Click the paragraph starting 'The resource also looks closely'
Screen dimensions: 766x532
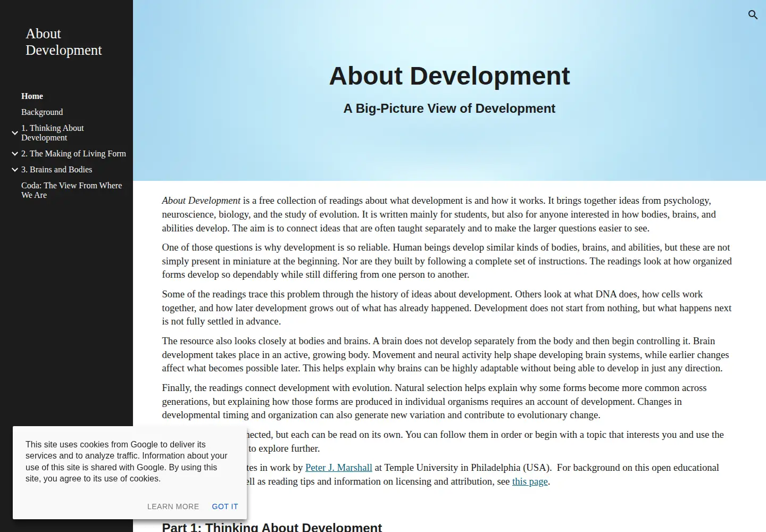(446, 355)
